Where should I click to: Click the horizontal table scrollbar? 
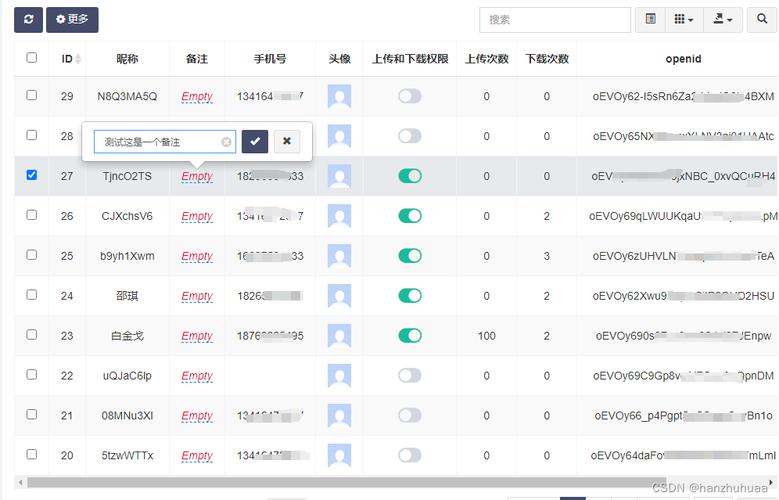345,482
